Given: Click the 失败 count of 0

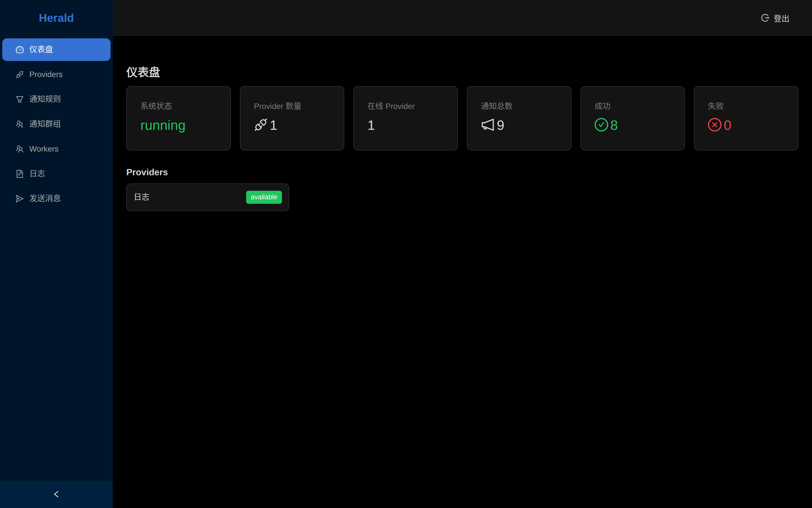Looking at the screenshot, I should 727,125.
